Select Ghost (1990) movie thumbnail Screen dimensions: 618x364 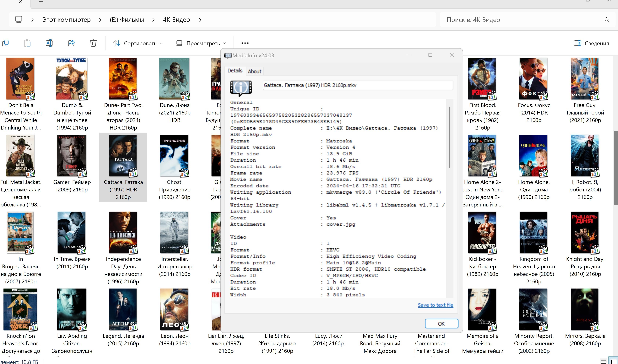(x=174, y=156)
